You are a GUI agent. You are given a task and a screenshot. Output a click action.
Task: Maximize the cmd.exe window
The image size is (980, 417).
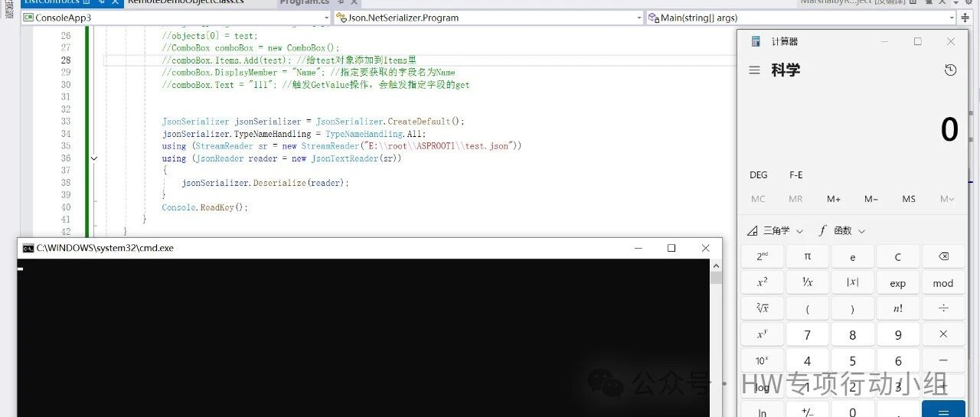(x=671, y=248)
